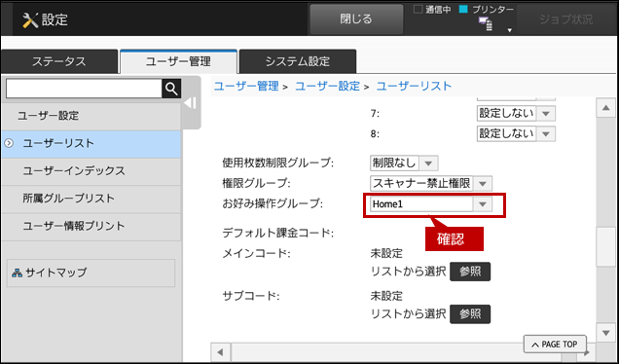Click the vertical scrollbar down arrow
The image size is (619, 364).
tap(606, 333)
